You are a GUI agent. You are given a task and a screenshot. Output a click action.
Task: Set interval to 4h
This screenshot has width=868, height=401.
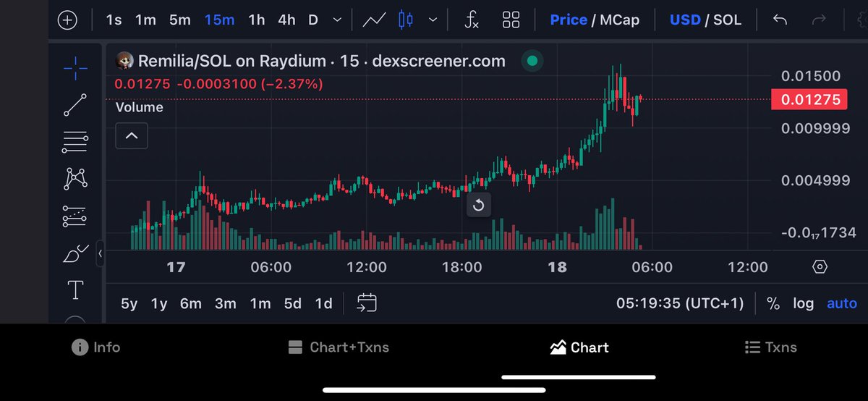point(286,20)
